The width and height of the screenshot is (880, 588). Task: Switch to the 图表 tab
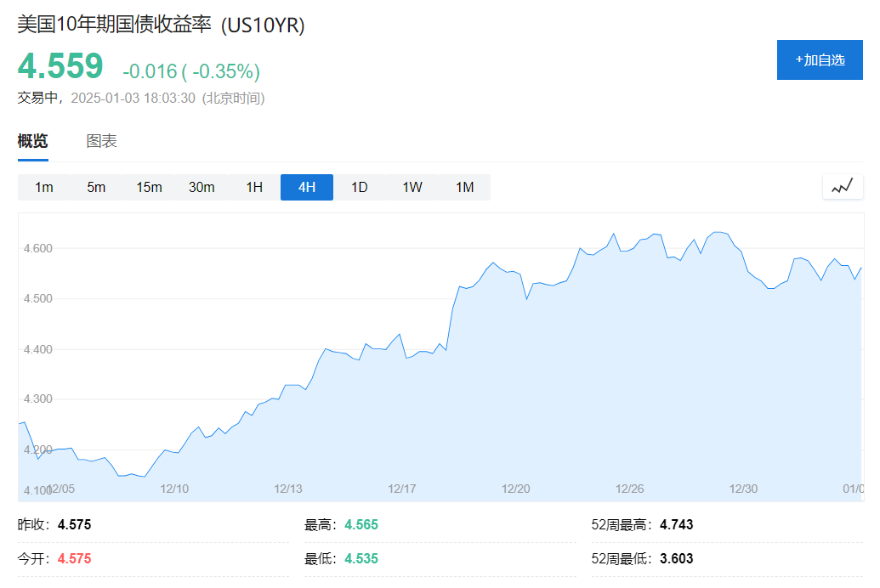tap(102, 140)
